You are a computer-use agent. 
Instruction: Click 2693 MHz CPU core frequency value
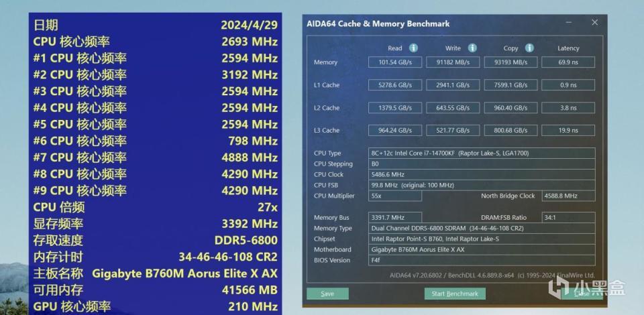pyautogui.click(x=250, y=42)
